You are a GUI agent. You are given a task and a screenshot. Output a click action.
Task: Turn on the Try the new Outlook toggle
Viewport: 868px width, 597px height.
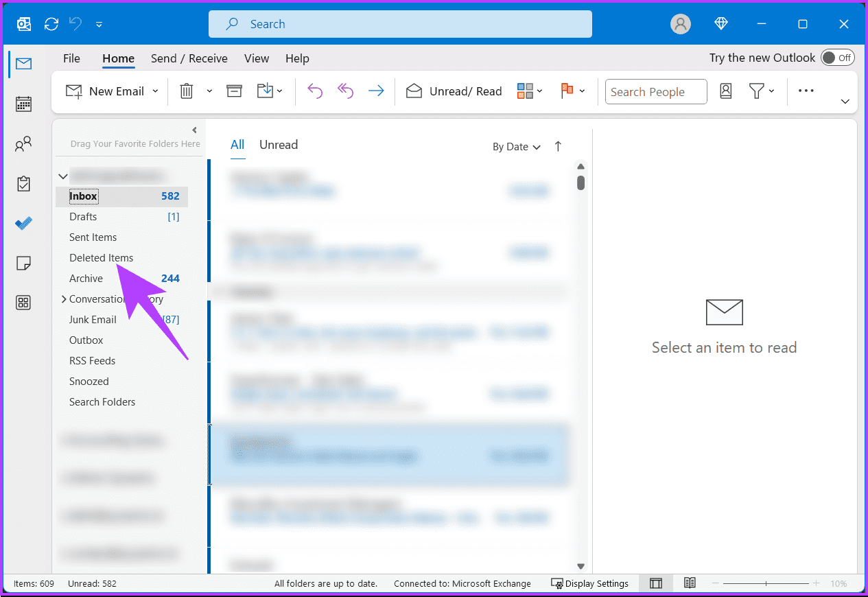point(837,58)
